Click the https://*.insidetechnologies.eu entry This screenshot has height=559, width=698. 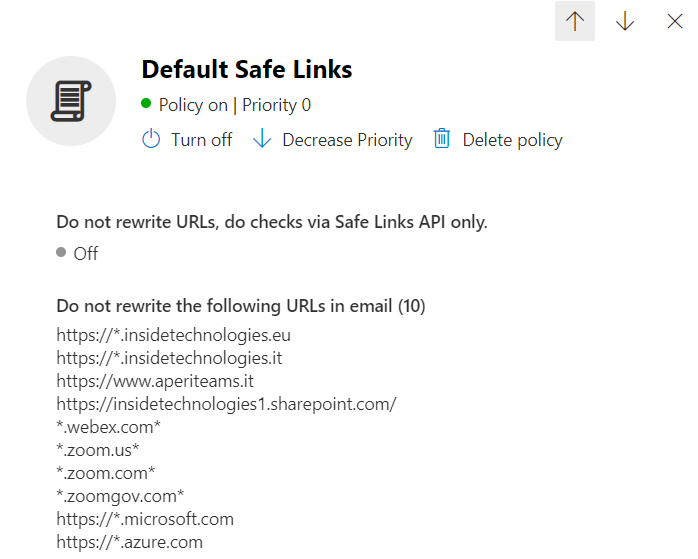[173, 335]
